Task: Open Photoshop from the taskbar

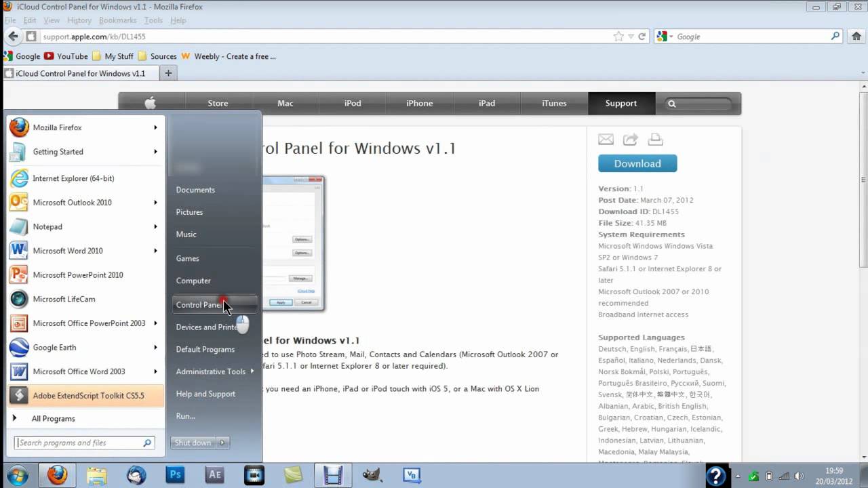Action: 175,475
